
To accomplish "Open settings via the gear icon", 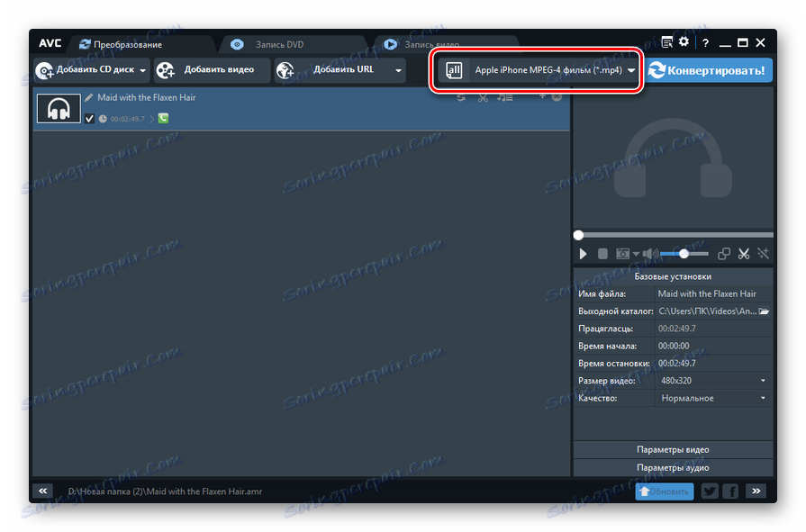I will (x=684, y=42).
